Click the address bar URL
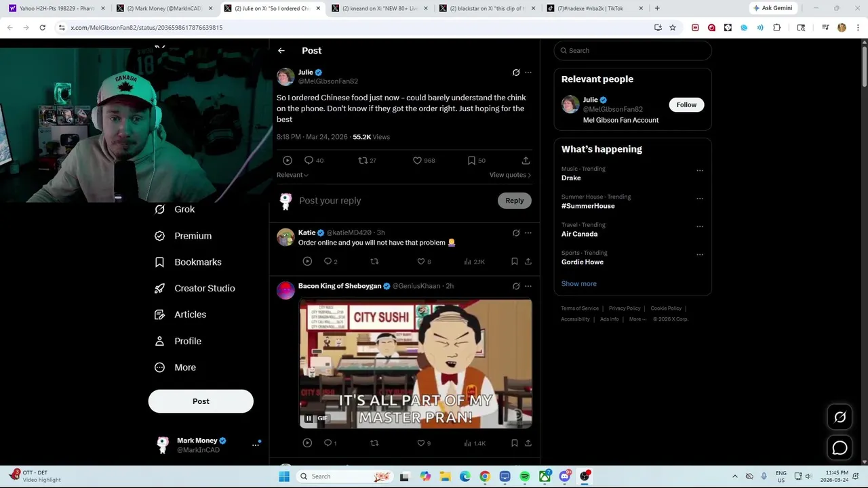Screen dimensions: 868x488 tap(146, 28)
